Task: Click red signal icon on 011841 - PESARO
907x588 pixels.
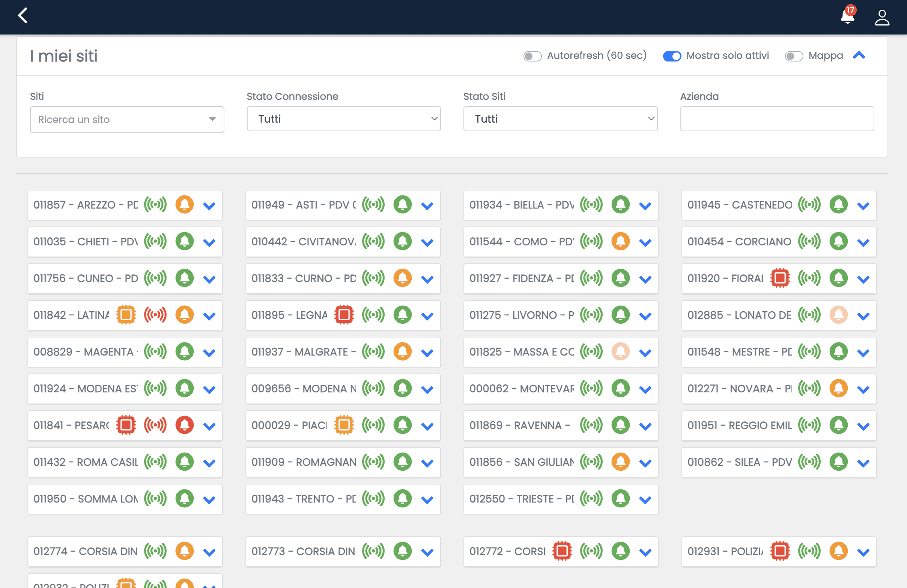Action: [x=155, y=425]
